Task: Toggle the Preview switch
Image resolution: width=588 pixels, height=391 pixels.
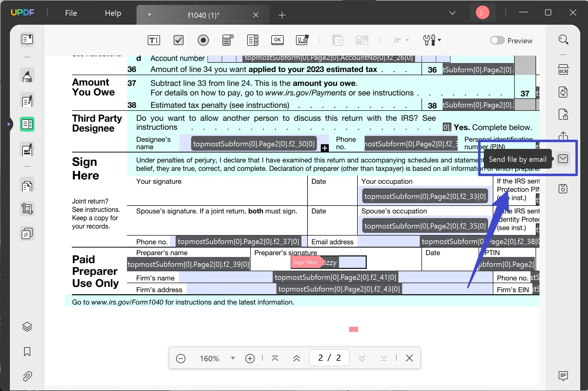Action: (x=497, y=40)
